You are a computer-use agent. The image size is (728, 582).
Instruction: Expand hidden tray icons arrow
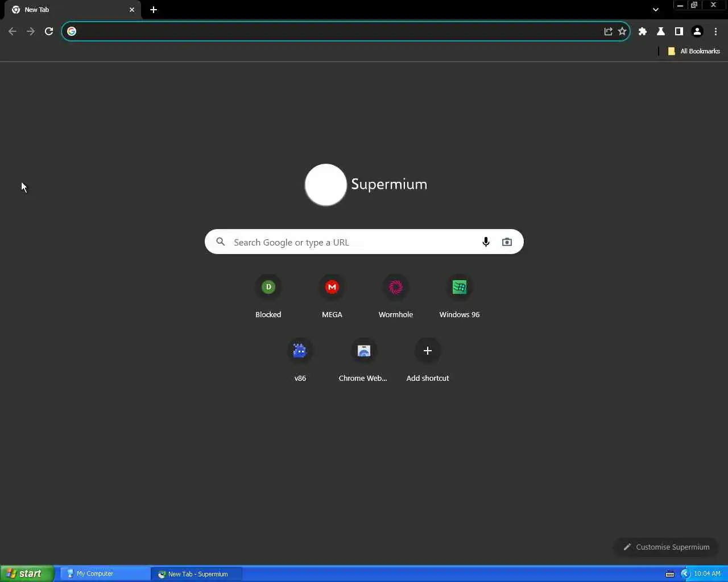(x=685, y=574)
